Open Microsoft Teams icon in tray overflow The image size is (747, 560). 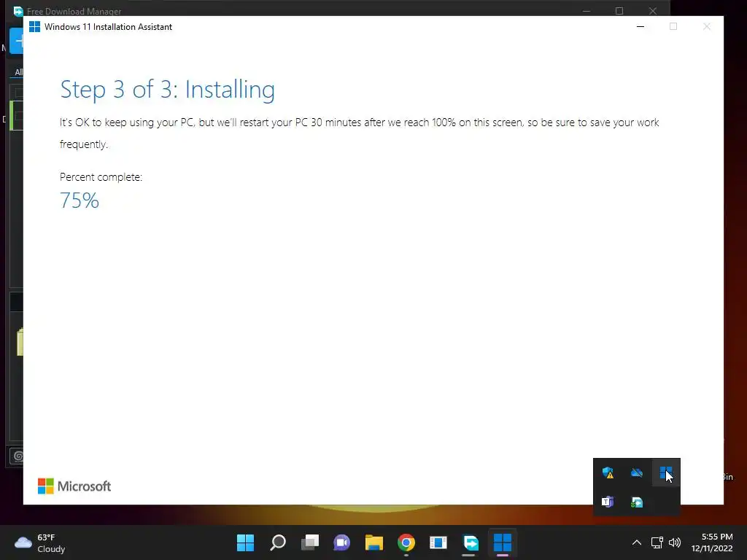pos(608,502)
